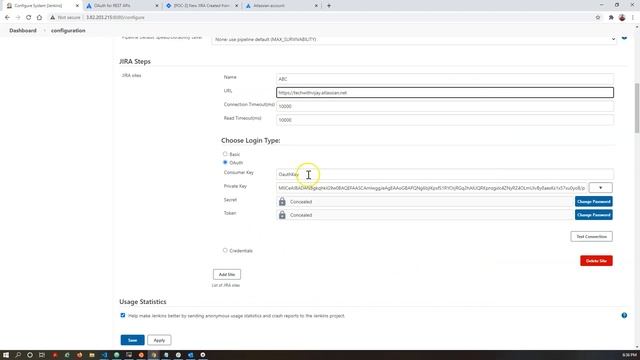
Task: Switch to the Atlassian account tab
Action: 281,6
